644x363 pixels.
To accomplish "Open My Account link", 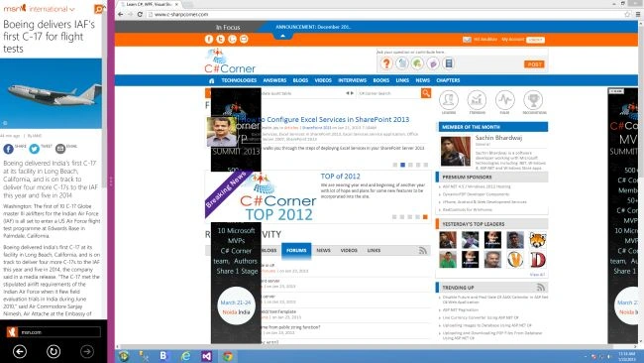I will tap(512, 40).
